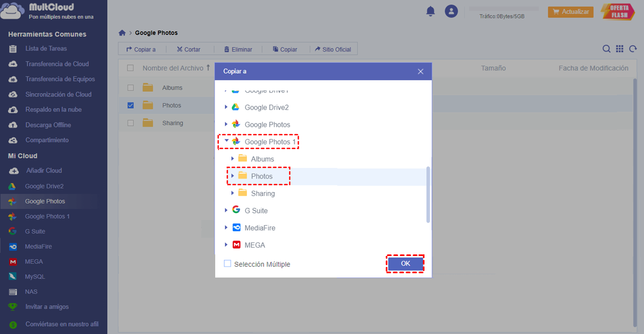Go to home via breadcrumb house icon
This screenshot has width=644, height=334.
[x=122, y=33]
